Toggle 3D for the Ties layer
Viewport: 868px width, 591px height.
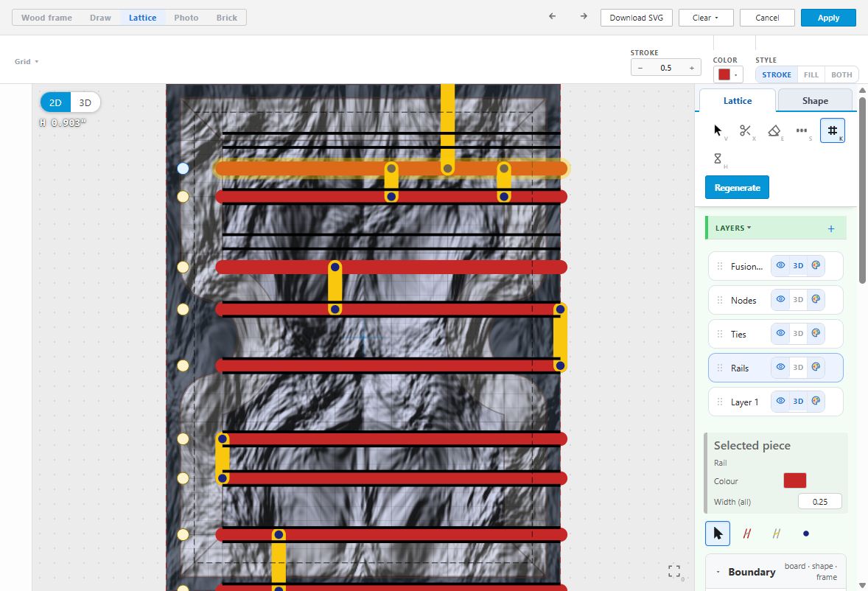click(x=798, y=333)
